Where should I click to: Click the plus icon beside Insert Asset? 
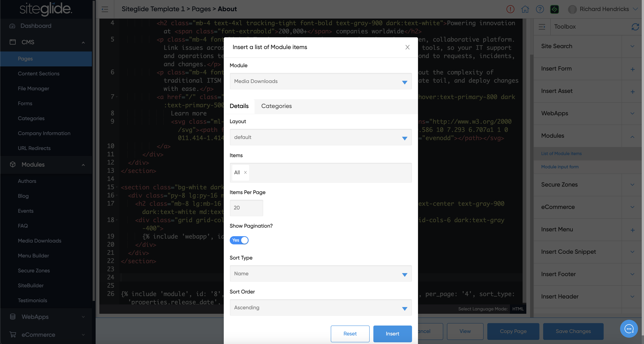point(632,92)
